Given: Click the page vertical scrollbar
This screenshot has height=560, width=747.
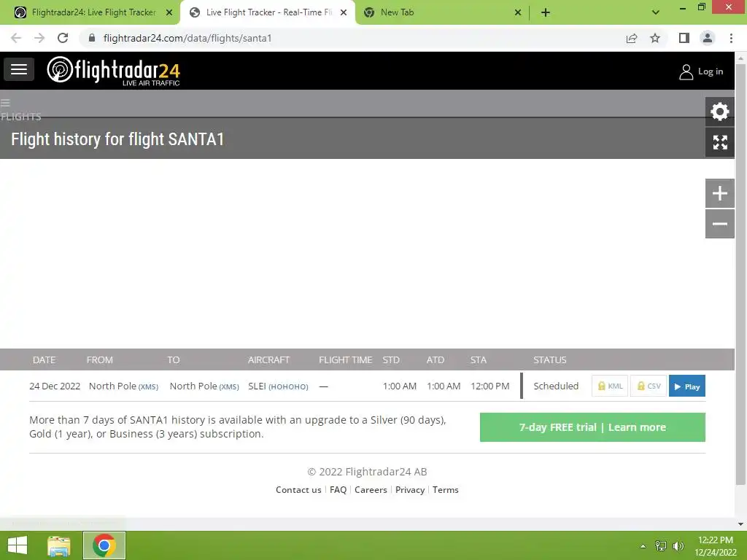Looking at the screenshot, I should [740, 274].
